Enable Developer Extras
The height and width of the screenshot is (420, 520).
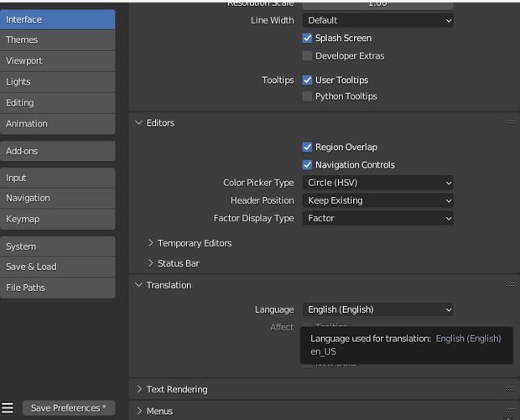coord(308,56)
